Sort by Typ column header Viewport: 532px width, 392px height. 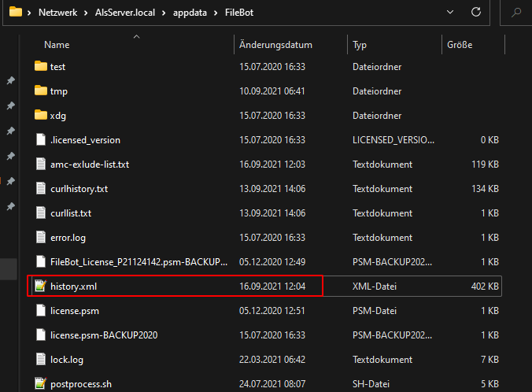point(360,45)
